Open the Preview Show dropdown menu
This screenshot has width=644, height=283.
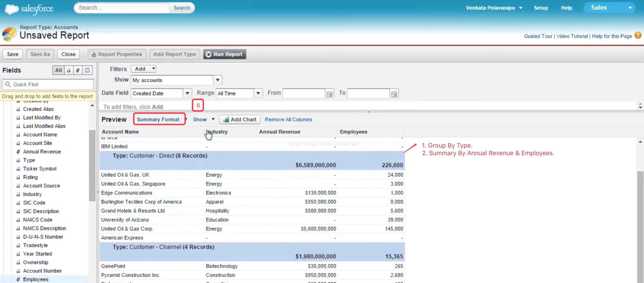click(x=204, y=120)
